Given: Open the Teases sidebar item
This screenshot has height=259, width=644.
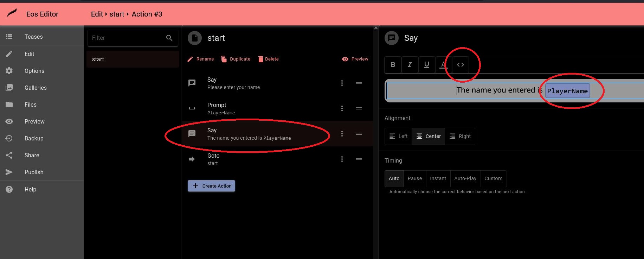Looking at the screenshot, I should tap(42, 37).
